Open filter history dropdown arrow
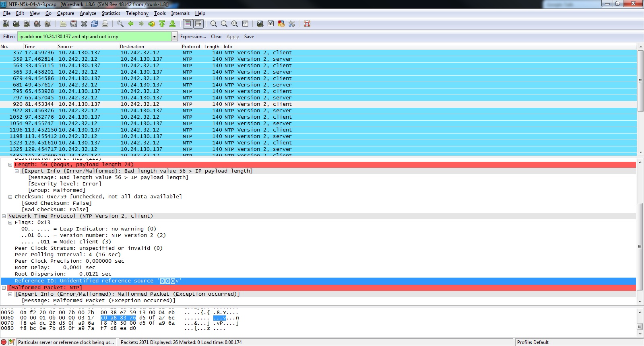 (175, 37)
